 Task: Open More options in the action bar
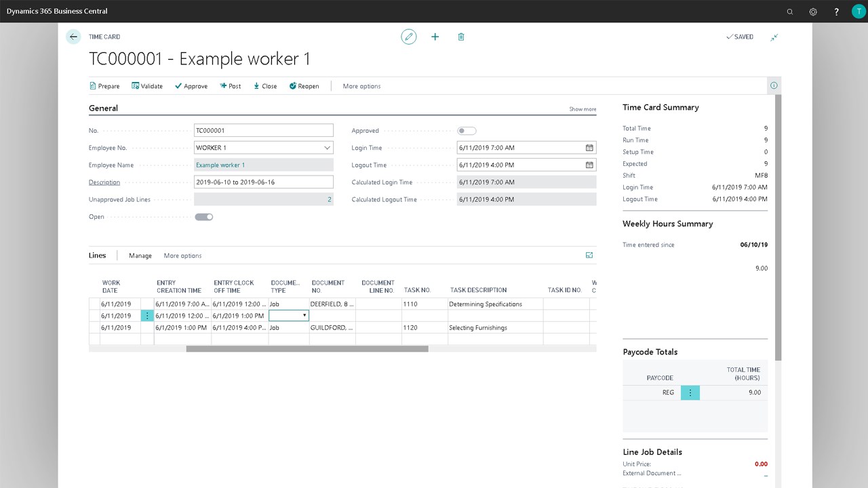pyautogui.click(x=361, y=86)
